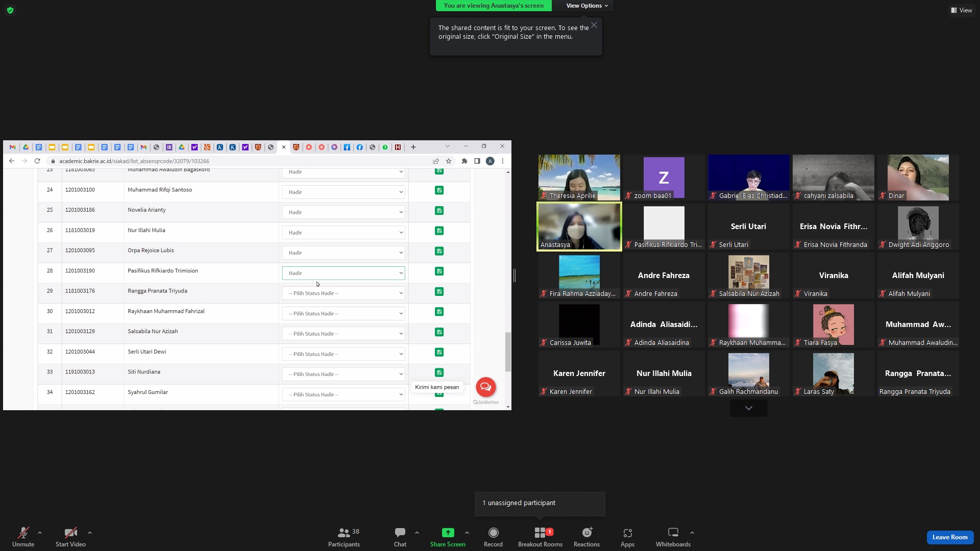
Task: Expand whiteboards options arrow
Action: point(692,533)
